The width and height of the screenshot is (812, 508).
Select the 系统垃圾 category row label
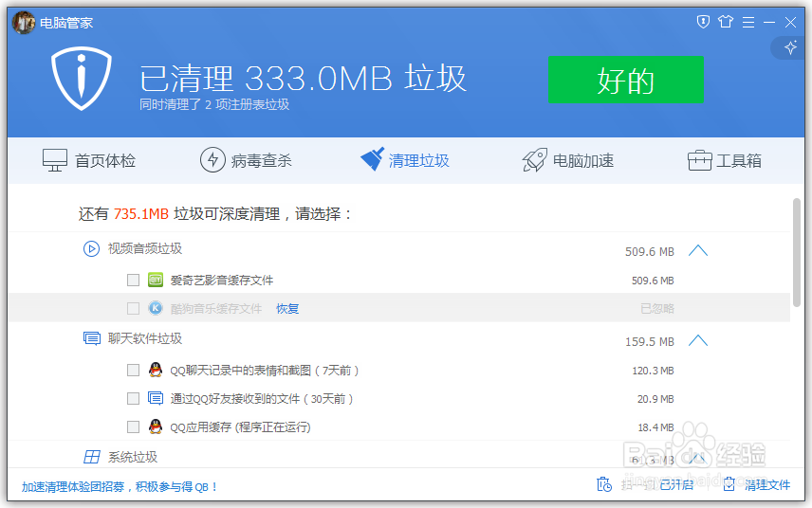tap(133, 458)
